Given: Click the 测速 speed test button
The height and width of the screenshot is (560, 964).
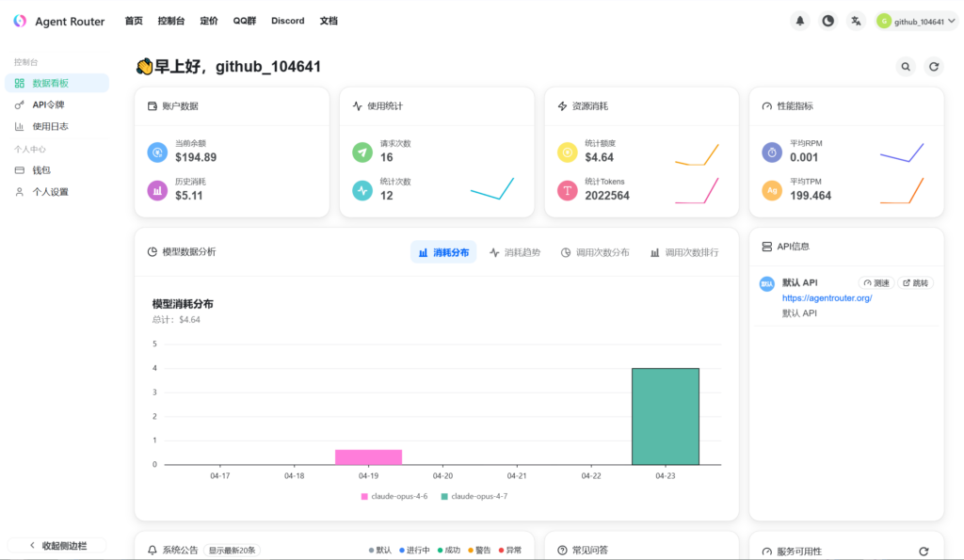Looking at the screenshot, I should pos(876,282).
